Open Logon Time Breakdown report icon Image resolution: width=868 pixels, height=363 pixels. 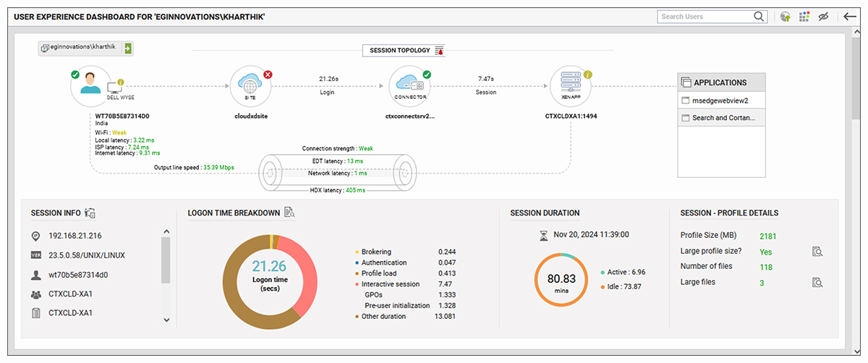pyautogui.click(x=289, y=213)
